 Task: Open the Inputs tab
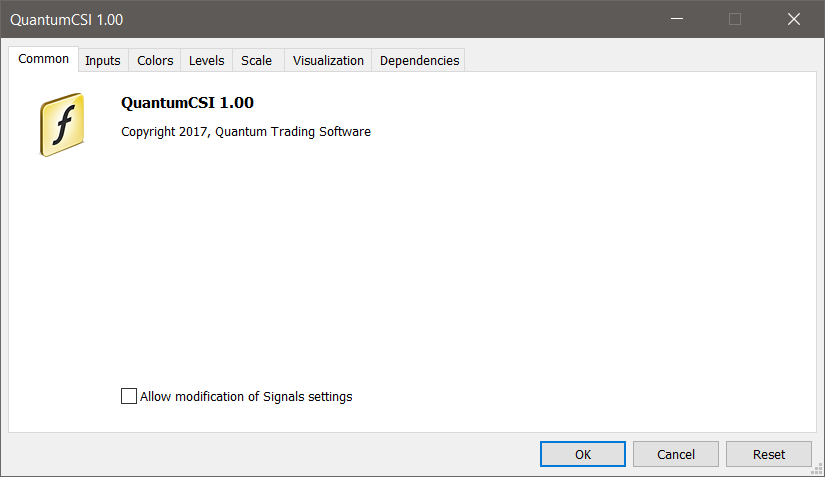[103, 61]
